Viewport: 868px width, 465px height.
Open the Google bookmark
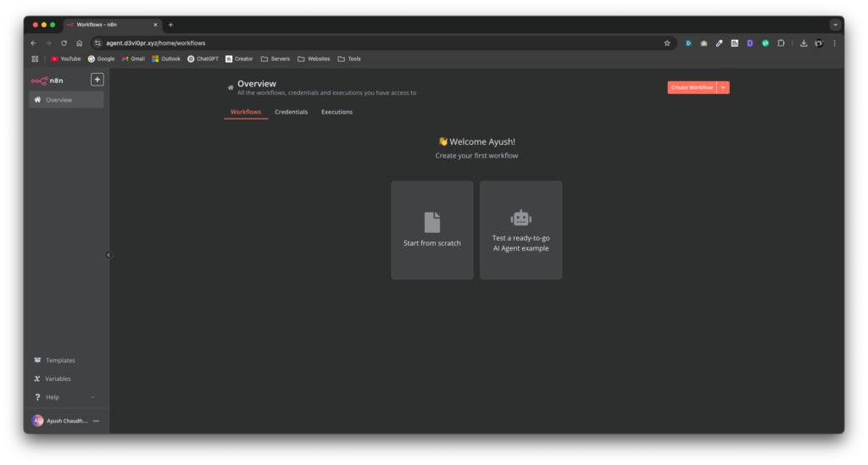pos(102,58)
